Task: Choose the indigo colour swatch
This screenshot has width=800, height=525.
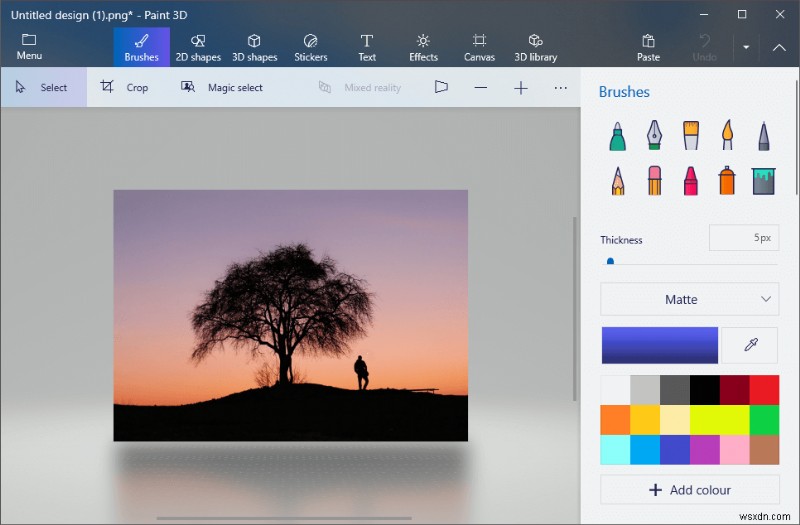Action: pyautogui.click(x=674, y=449)
